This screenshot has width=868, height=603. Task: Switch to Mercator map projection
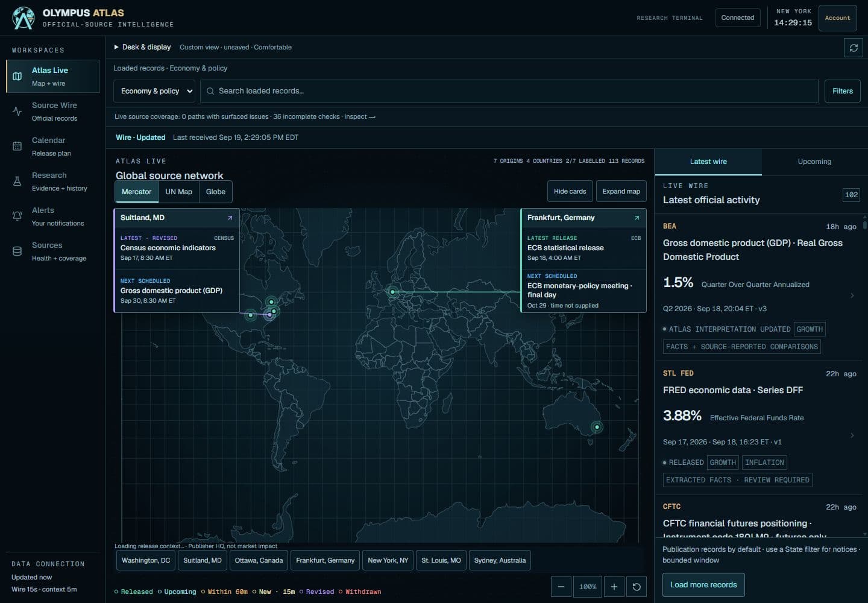click(x=137, y=192)
